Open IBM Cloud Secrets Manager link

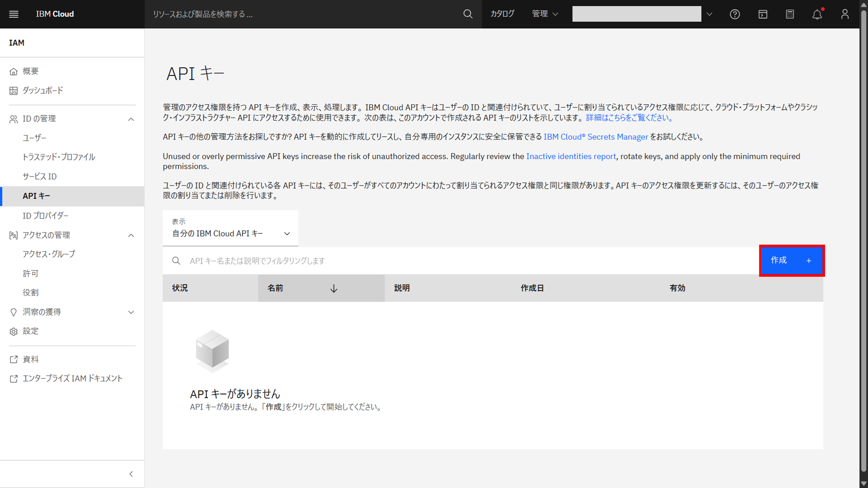(595, 137)
